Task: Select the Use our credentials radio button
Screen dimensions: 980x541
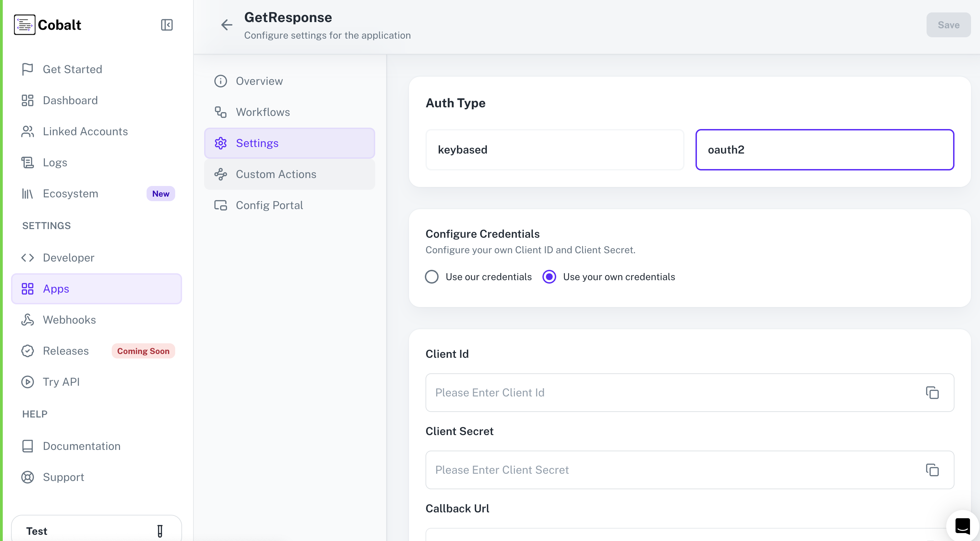Action: [431, 277]
